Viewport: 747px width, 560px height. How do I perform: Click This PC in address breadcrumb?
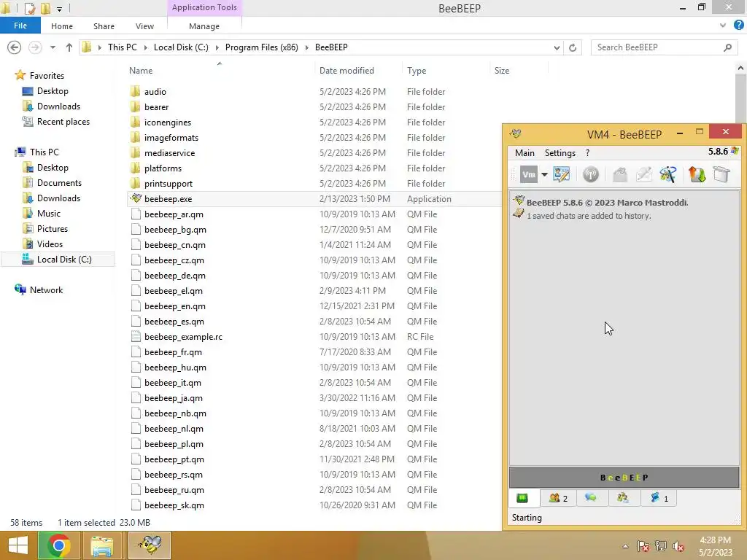(x=123, y=47)
